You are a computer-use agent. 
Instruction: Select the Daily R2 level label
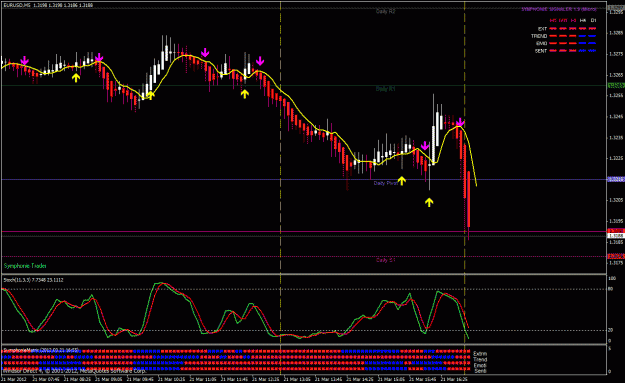coord(385,11)
